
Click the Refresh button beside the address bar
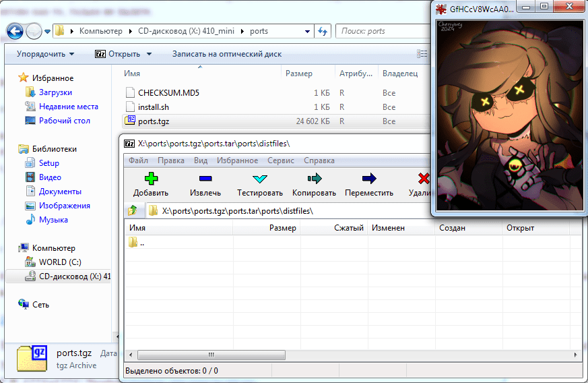point(323,31)
